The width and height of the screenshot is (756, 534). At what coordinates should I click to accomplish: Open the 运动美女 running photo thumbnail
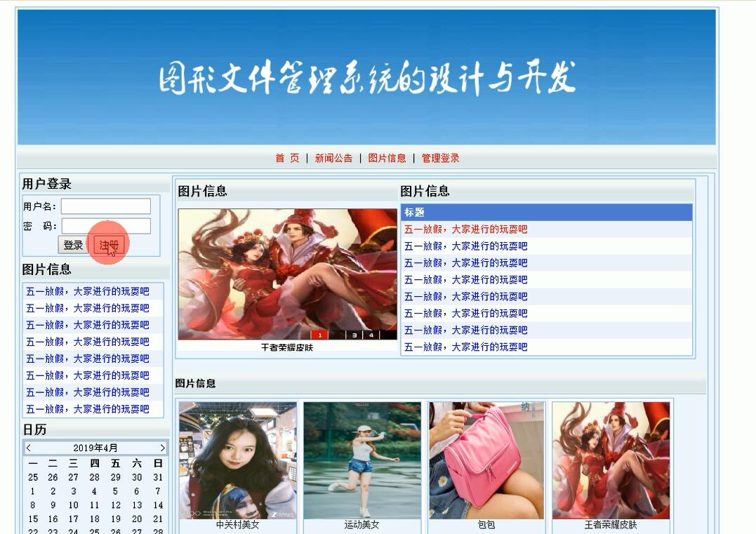[362, 460]
